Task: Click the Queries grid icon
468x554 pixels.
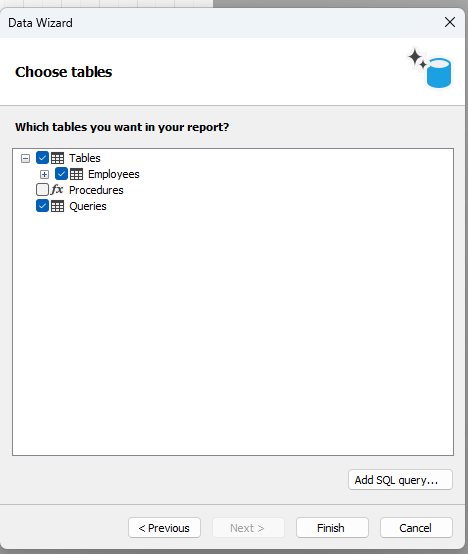Action: [x=57, y=206]
